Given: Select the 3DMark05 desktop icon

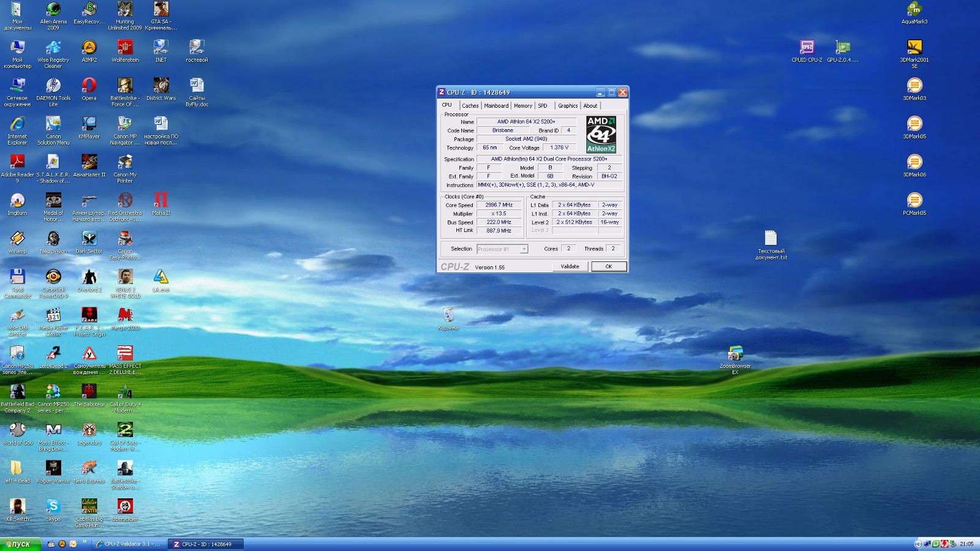Looking at the screenshot, I should click(914, 128).
